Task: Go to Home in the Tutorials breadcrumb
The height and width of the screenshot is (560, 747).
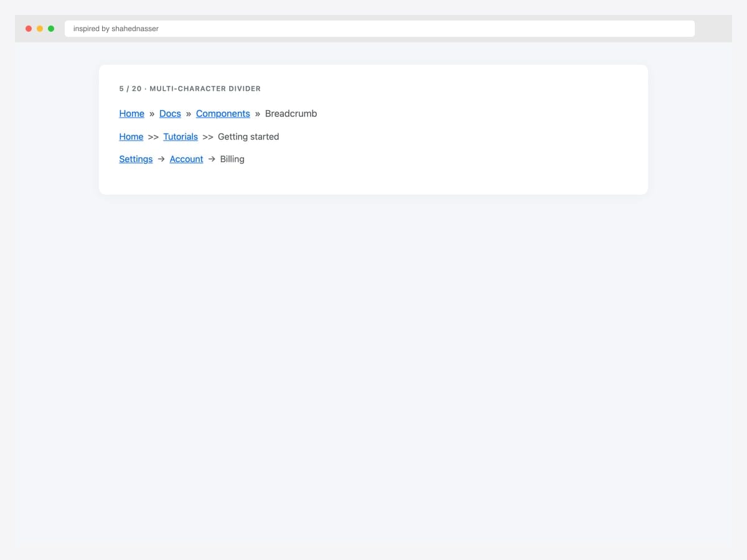Action: [131, 136]
